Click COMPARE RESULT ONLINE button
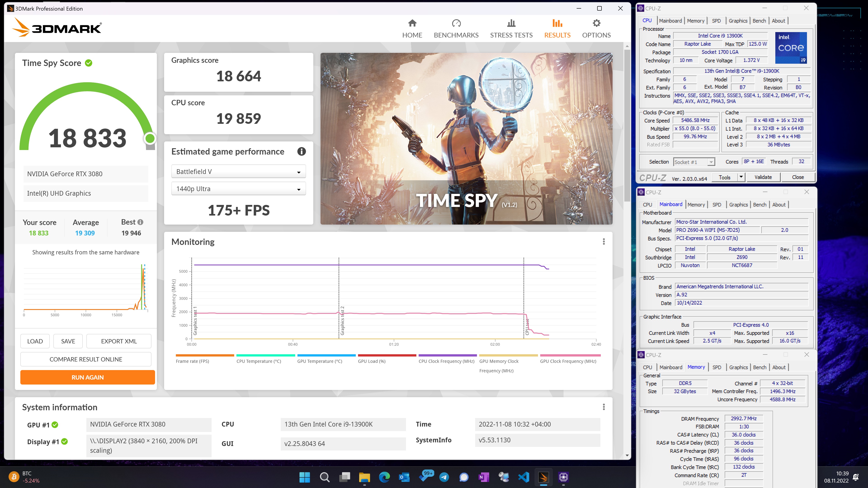 [86, 359]
